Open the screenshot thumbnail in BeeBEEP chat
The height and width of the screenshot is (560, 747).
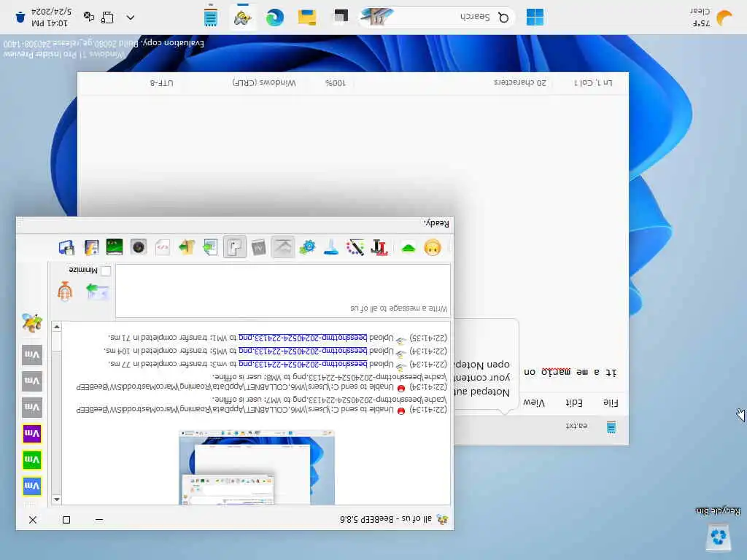pos(257,467)
